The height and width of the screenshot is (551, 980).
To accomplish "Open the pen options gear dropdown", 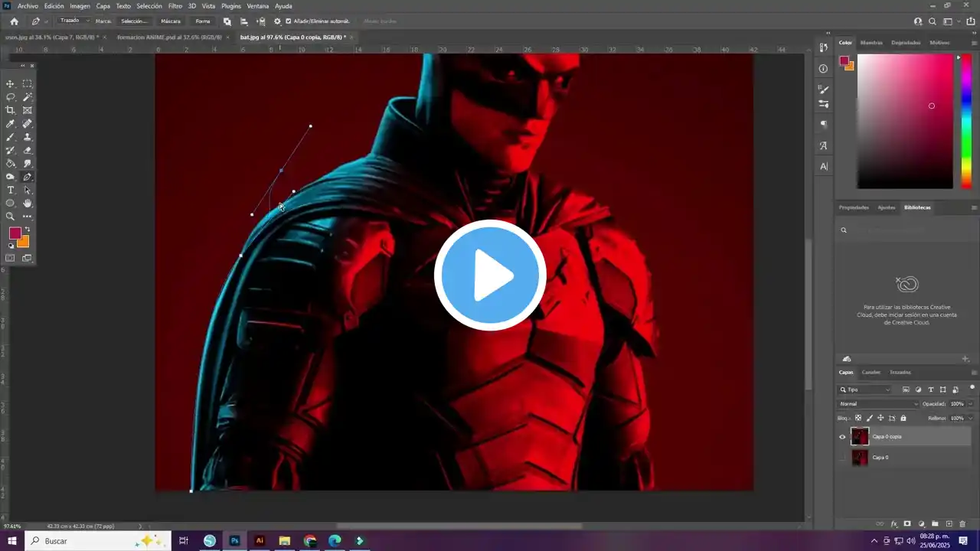I will [277, 21].
